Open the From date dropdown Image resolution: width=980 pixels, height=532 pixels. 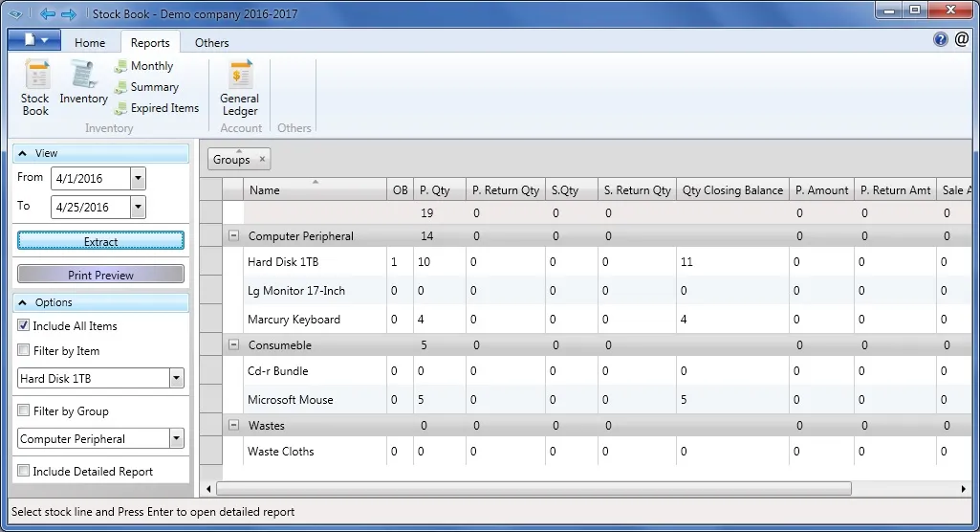(x=138, y=178)
